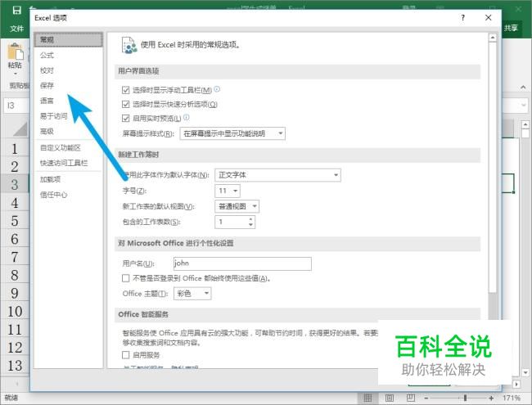Click the help question mark in dialog title
This screenshot has height=405, width=532.
pyautogui.click(x=462, y=18)
